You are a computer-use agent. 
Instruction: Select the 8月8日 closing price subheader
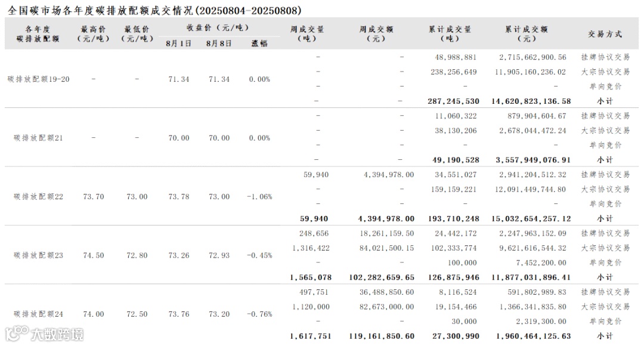(218, 43)
